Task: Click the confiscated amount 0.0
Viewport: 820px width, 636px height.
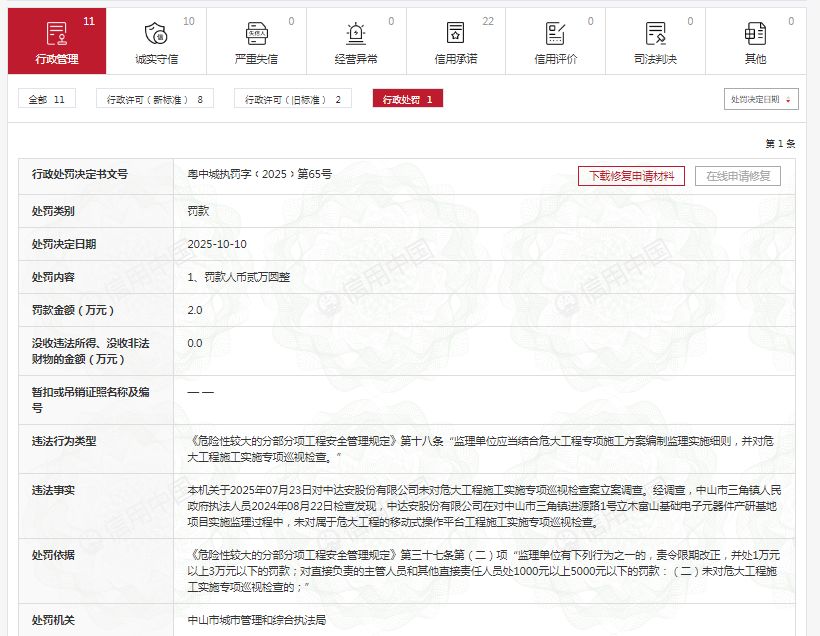Action: [x=195, y=343]
